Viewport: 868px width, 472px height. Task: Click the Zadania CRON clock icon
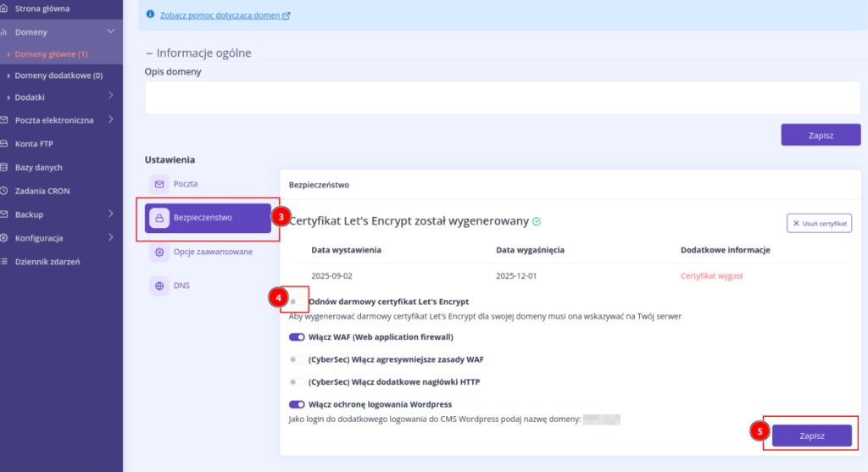(4, 192)
